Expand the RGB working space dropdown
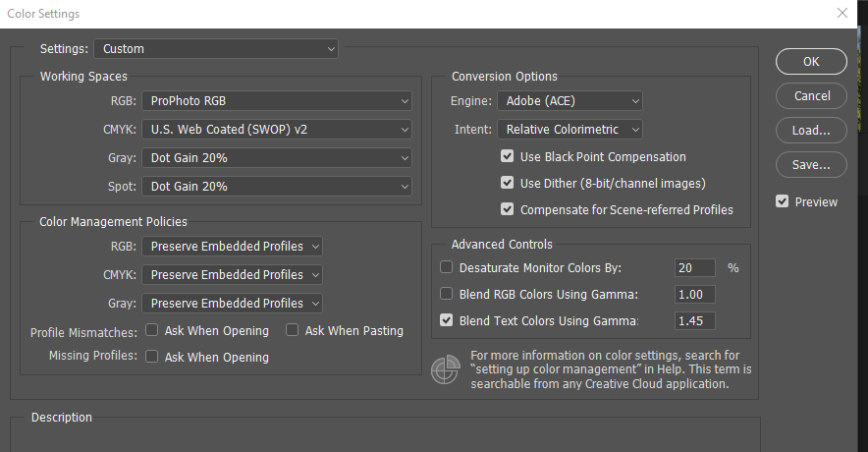Screen dimensions: 868x452 point(277,100)
